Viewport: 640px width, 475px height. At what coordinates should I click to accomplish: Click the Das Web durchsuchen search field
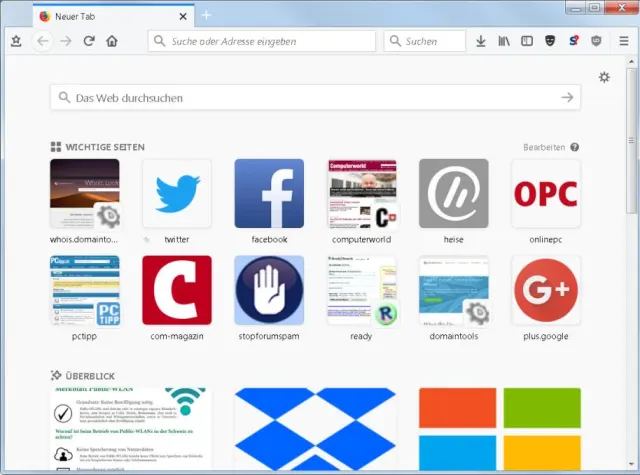(315, 98)
